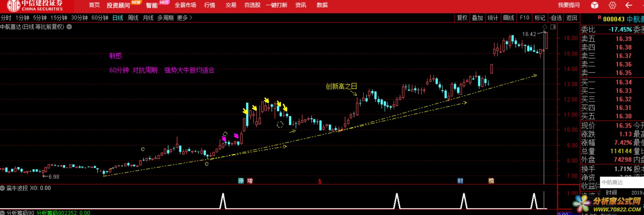The height and width of the screenshot is (215, 644).
Task: Click the 买五 price 16.30
Action: coord(624,116)
